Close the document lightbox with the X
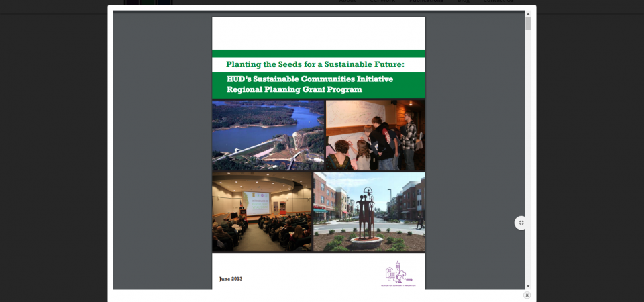The height and width of the screenshot is (302, 644). tap(527, 295)
